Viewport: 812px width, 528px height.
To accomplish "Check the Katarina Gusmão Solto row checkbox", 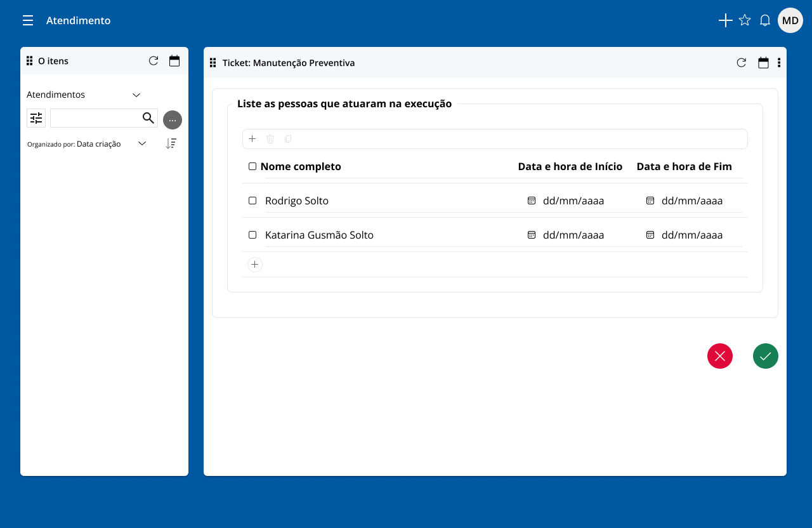I will (x=252, y=235).
